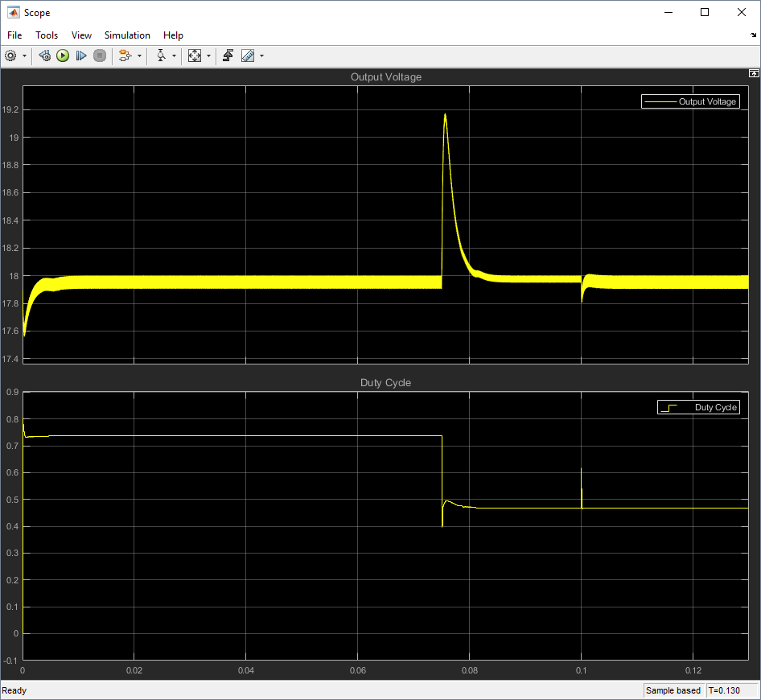Viewport: 761px width, 700px height.
Task: Click the 0.9 duty cycle axis label
Action: tap(13, 392)
